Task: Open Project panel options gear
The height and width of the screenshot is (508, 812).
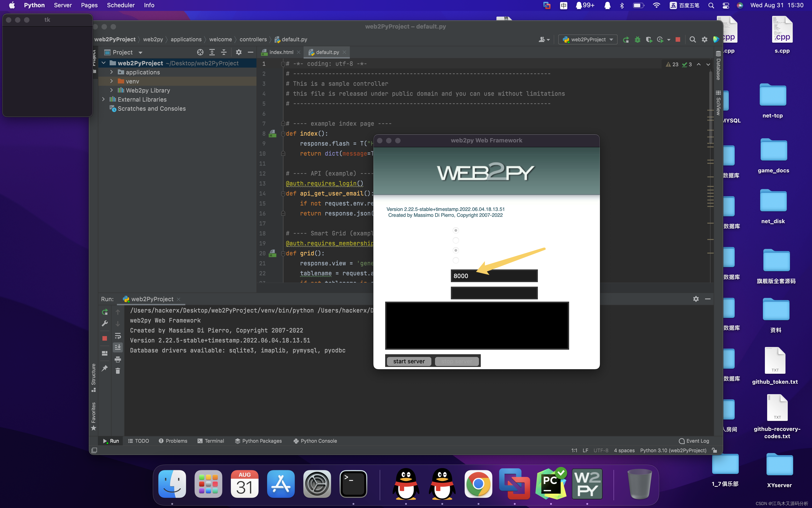Action: [x=239, y=52]
